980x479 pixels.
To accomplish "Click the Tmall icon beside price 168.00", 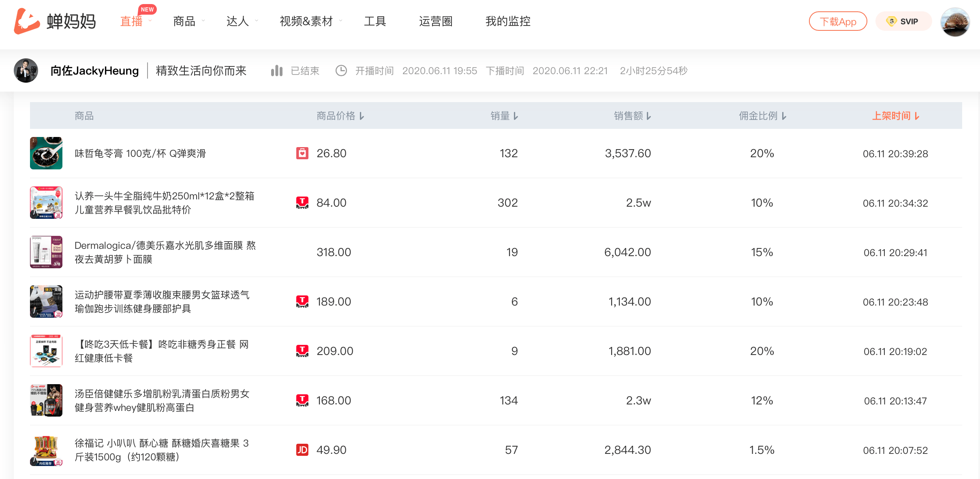I will pyautogui.click(x=302, y=400).
